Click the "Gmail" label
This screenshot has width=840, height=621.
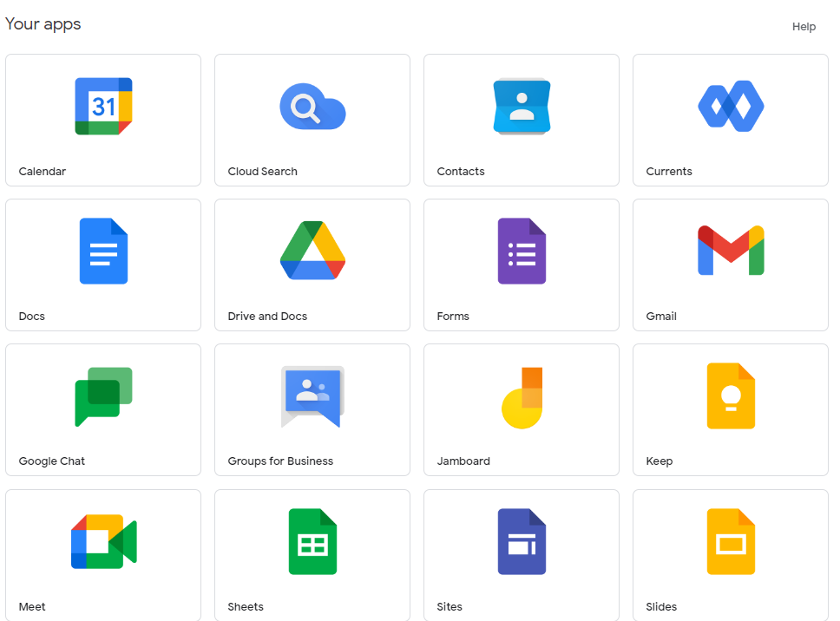point(661,316)
